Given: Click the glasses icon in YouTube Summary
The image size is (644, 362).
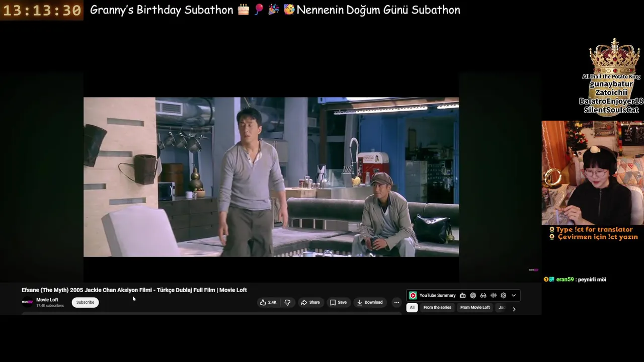Looking at the screenshot, I should [x=483, y=296].
